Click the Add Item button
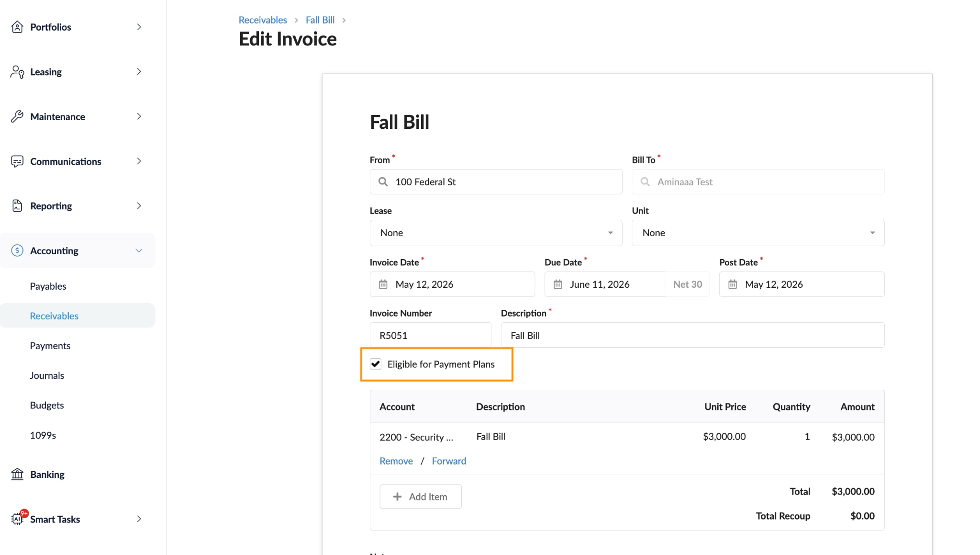 [x=421, y=497]
